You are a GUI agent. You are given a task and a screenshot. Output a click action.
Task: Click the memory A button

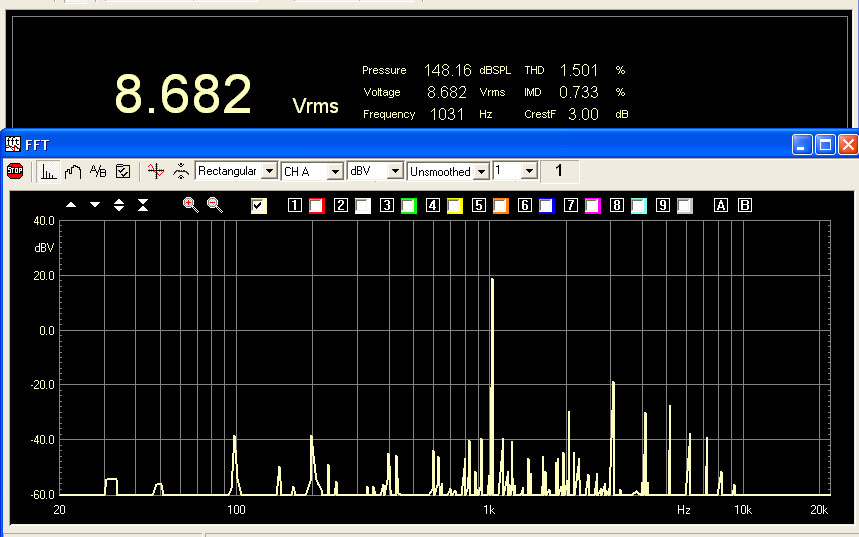pyautogui.click(x=721, y=206)
